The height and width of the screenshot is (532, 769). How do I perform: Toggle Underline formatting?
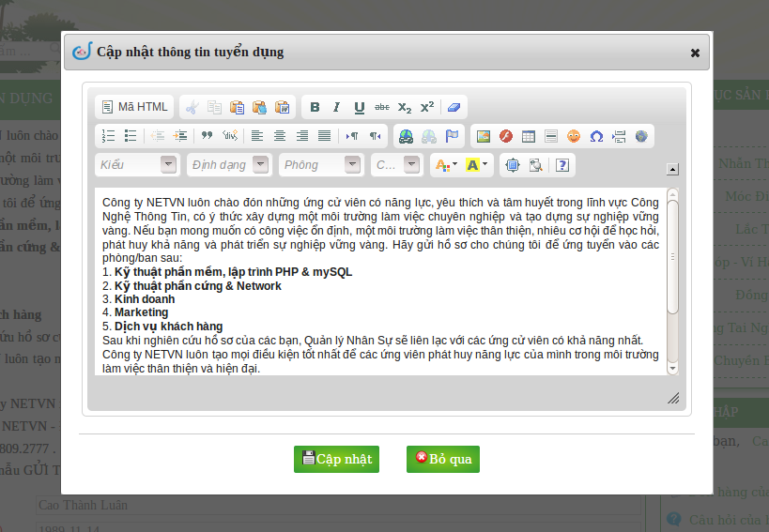(x=360, y=107)
